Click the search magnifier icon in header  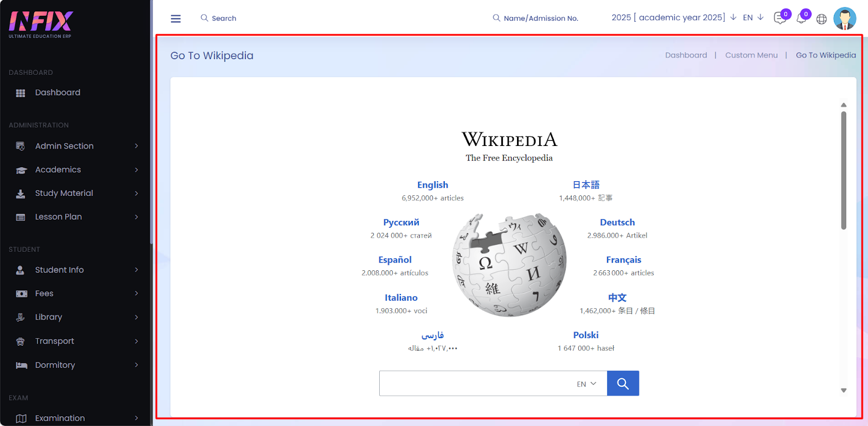[x=205, y=18]
